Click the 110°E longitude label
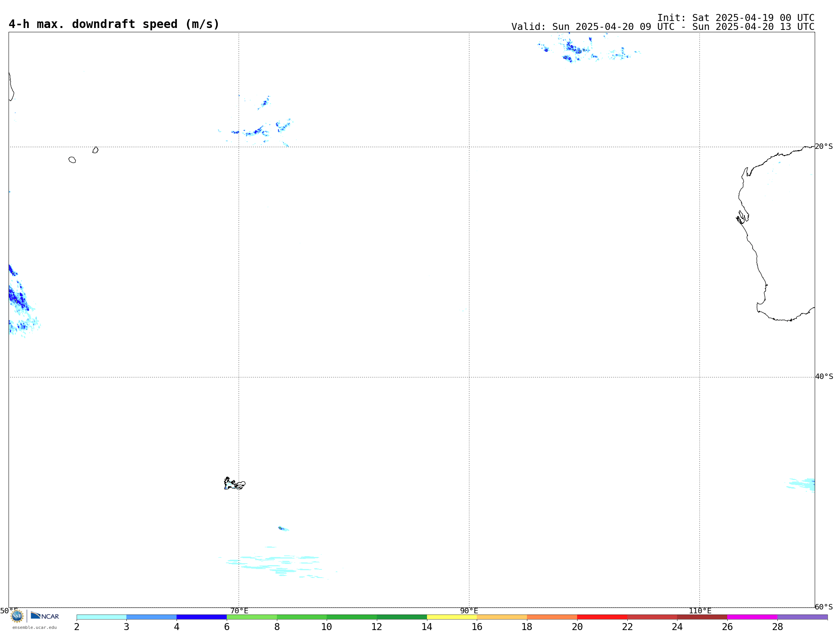 click(x=700, y=611)
